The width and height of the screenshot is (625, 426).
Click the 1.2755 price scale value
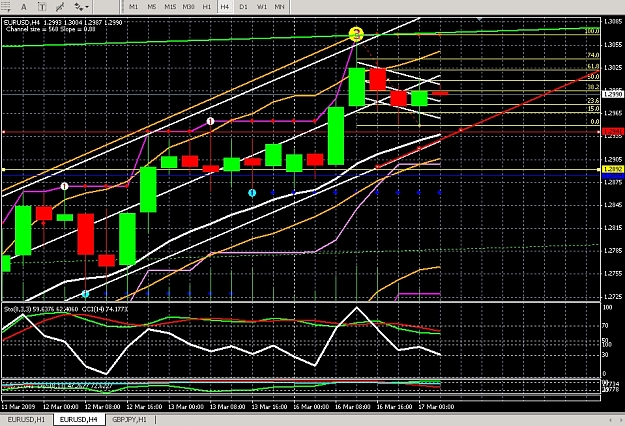(613, 274)
